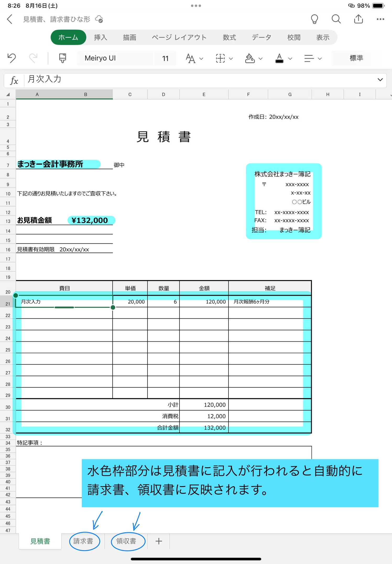Expand the formula bar chevron
This screenshot has width=392, height=564.
[x=380, y=80]
